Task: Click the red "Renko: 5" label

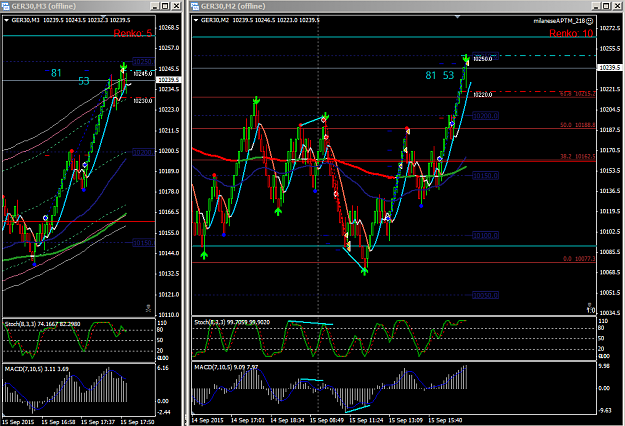Action: [132, 33]
